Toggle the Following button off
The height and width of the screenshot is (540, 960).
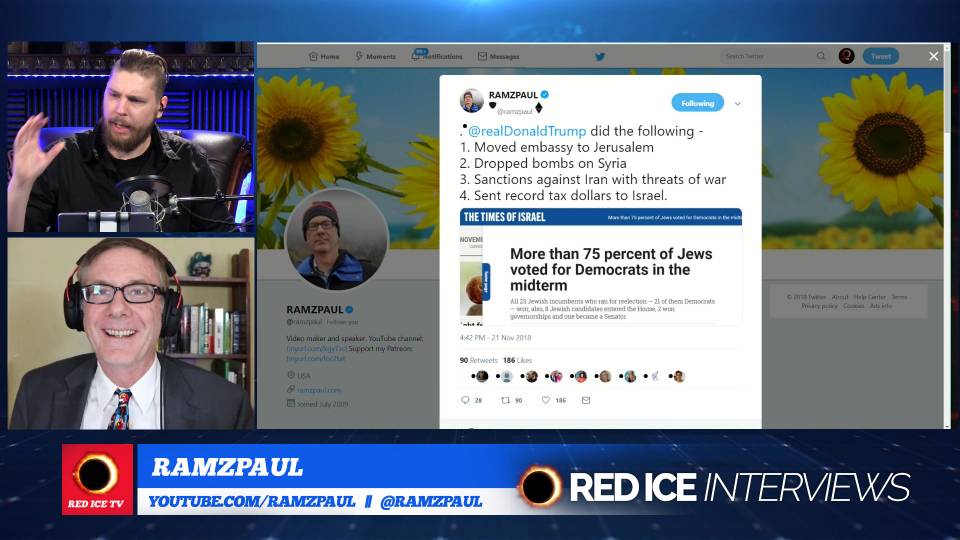click(x=698, y=103)
